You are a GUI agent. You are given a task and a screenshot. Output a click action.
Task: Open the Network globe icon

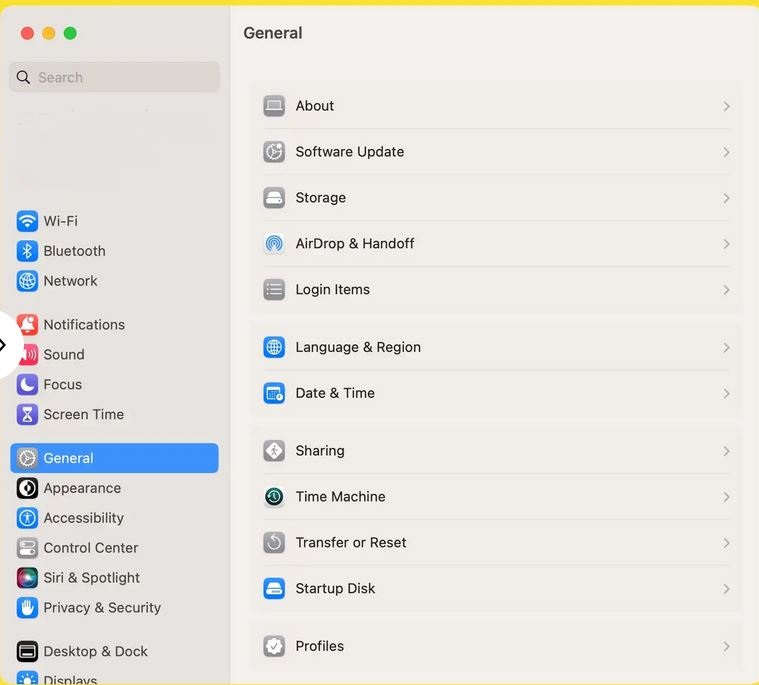point(27,281)
